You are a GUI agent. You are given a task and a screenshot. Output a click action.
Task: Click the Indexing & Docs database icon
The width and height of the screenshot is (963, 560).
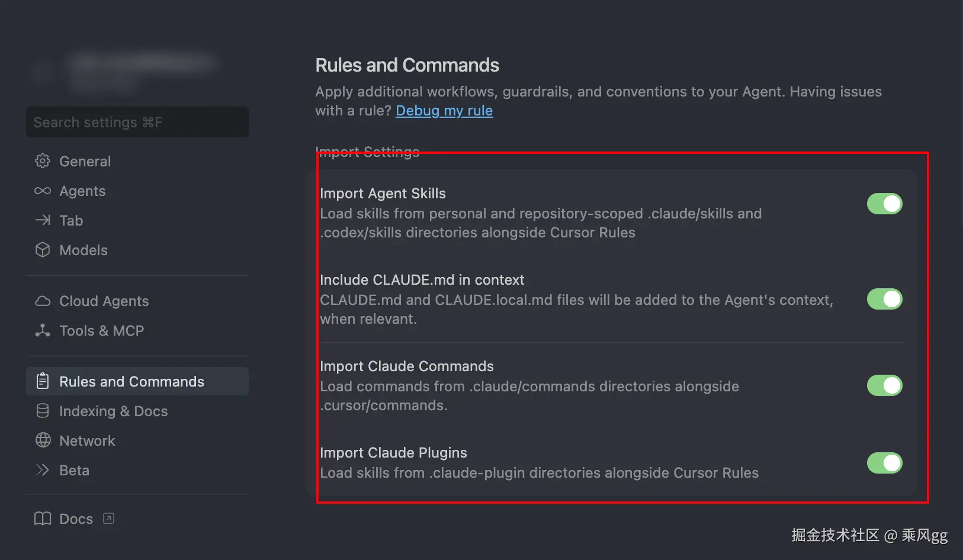click(43, 411)
